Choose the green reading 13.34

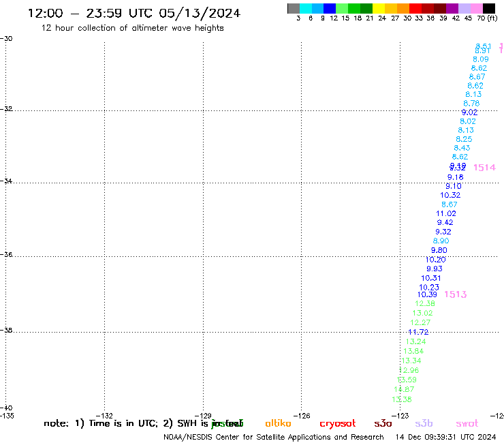point(411,361)
